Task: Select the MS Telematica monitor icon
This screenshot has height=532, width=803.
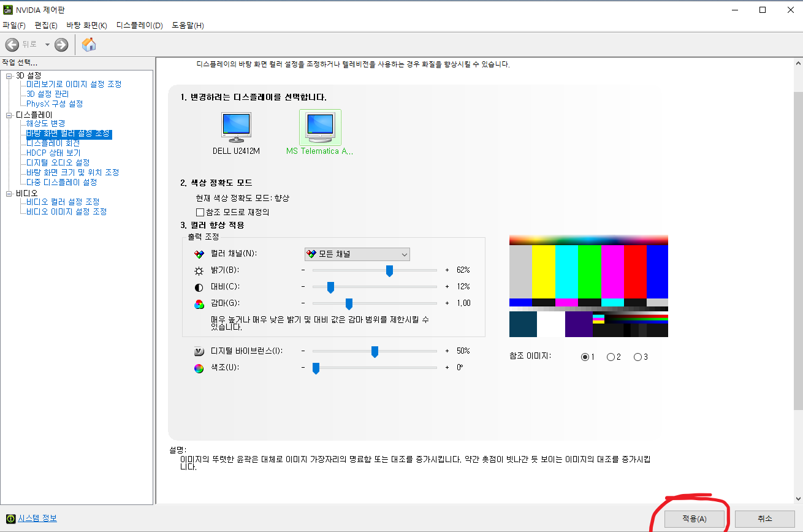Action: coord(320,128)
